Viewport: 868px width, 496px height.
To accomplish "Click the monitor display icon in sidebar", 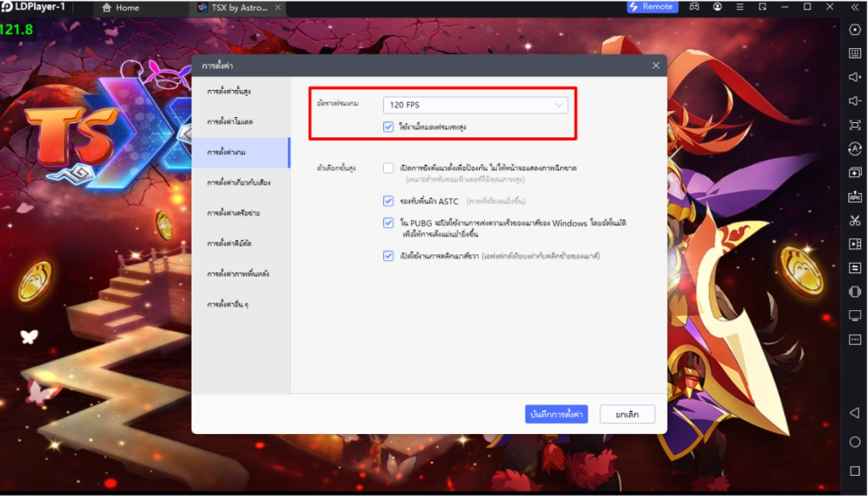I will click(854, 315).
